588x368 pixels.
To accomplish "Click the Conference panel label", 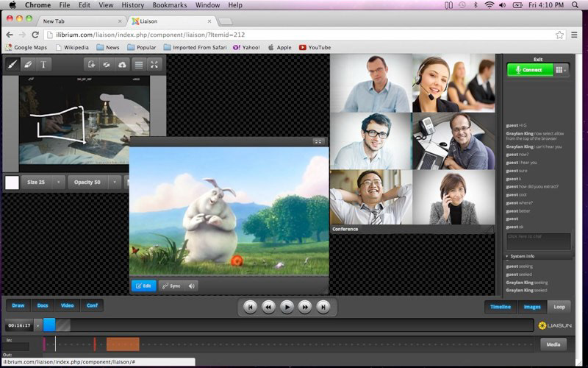I will pos(345,229).
